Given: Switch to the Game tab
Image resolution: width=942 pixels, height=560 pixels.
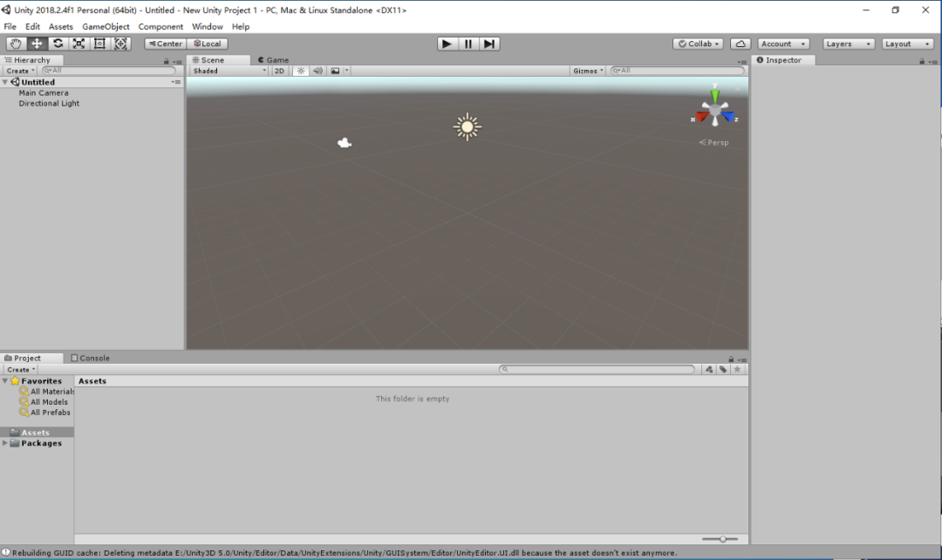Looking at the screenshot, I should (x=273, y=60).
